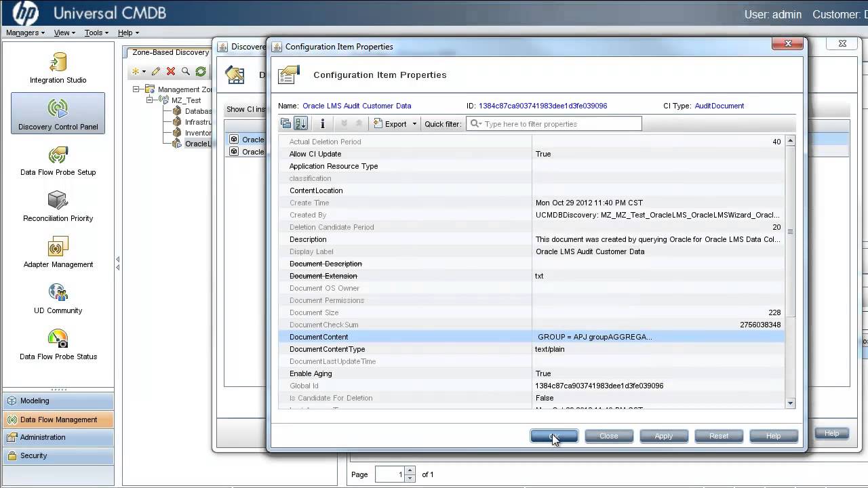Click the OK button under the cursor
Image resolution: width=868 pixels, height=488 pixels.
[x=554, y=436]
